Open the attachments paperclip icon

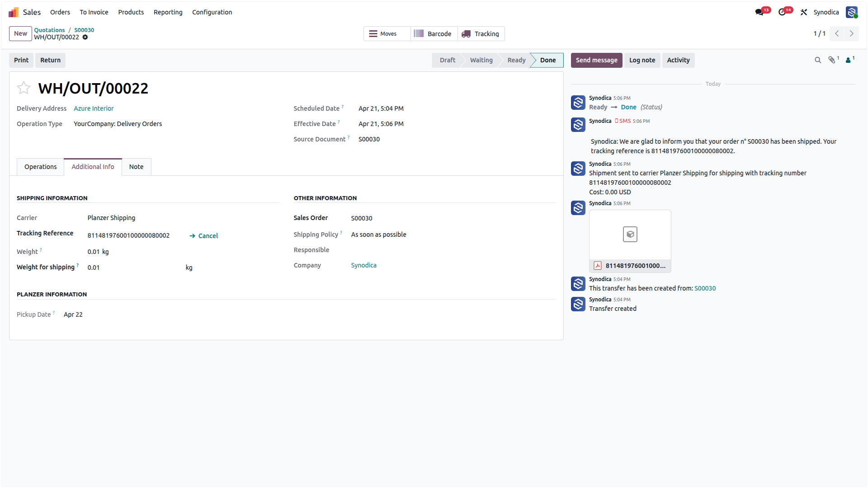tap(832, 60)
